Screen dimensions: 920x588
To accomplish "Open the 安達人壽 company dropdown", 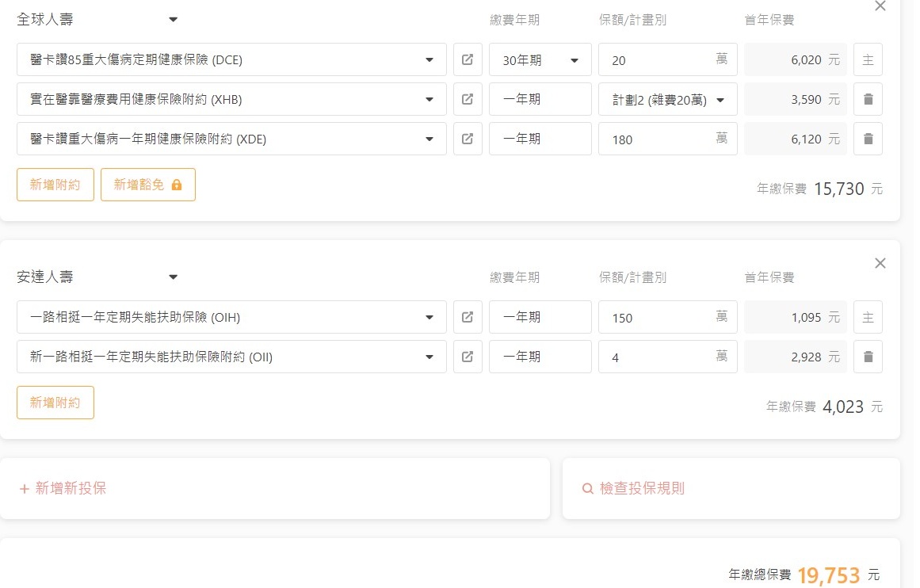I will [x=174, y=277].
